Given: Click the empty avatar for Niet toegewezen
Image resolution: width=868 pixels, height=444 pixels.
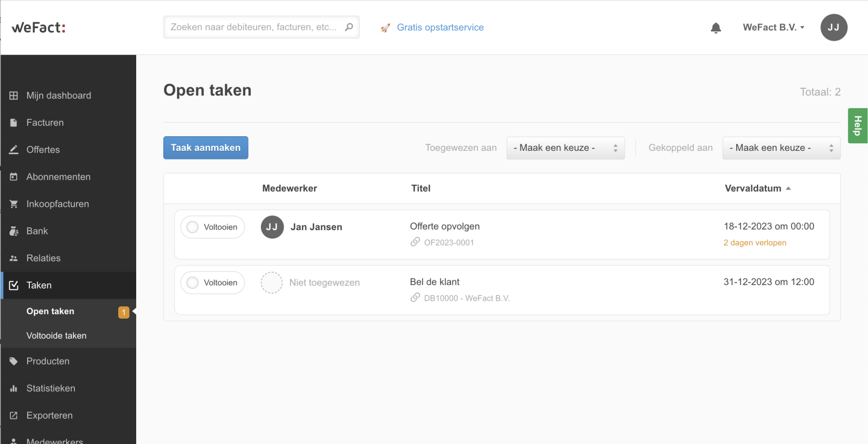Looking at the screenshot, I should (x=272, y=283).
